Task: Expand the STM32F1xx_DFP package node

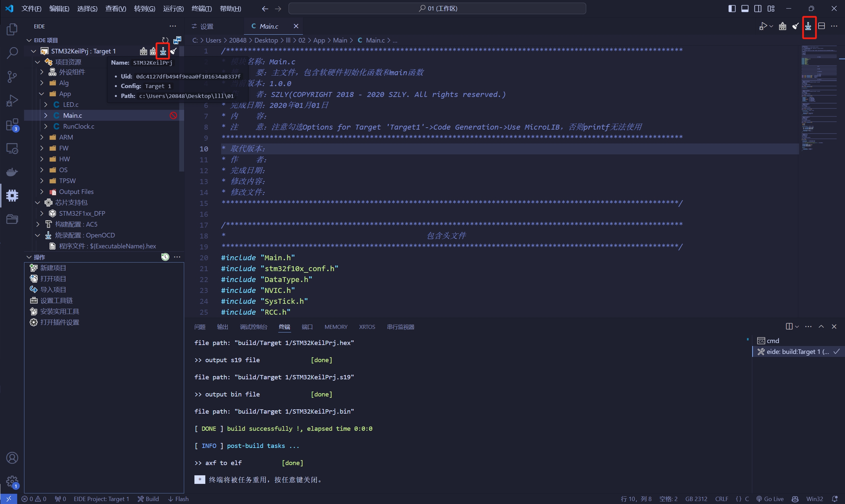Action: tap(42, 213)
